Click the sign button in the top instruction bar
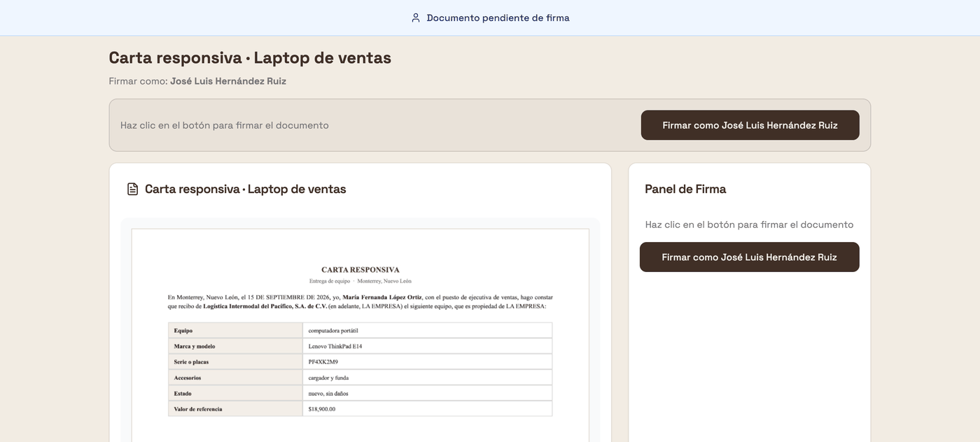 point(750,125)
